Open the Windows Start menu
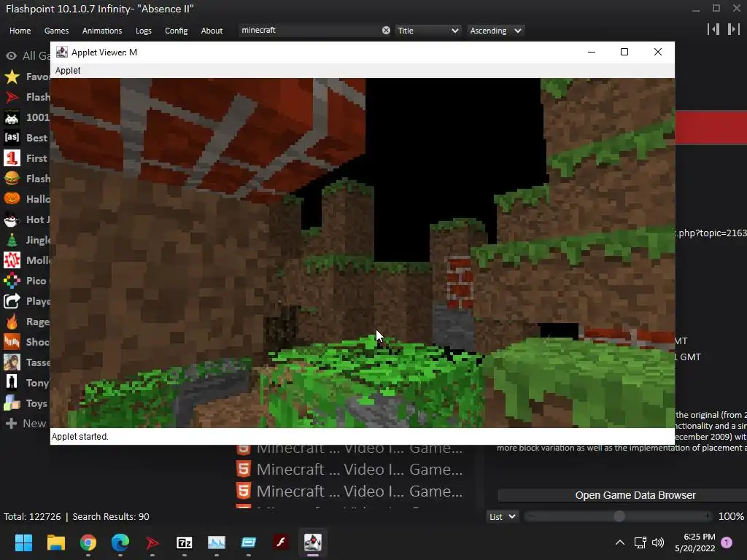This screenshot has height=560, width=747. (23, 542)
